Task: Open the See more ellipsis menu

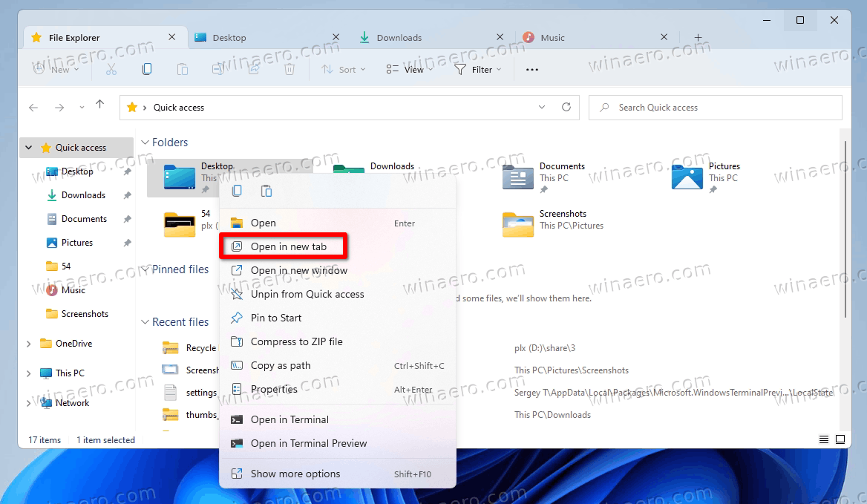Action: [x=532, y=70]
